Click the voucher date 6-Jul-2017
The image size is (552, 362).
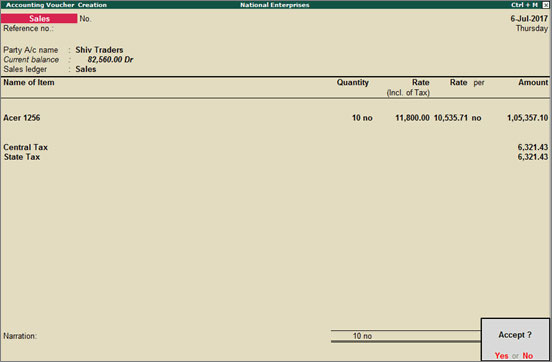pos(529,19)
